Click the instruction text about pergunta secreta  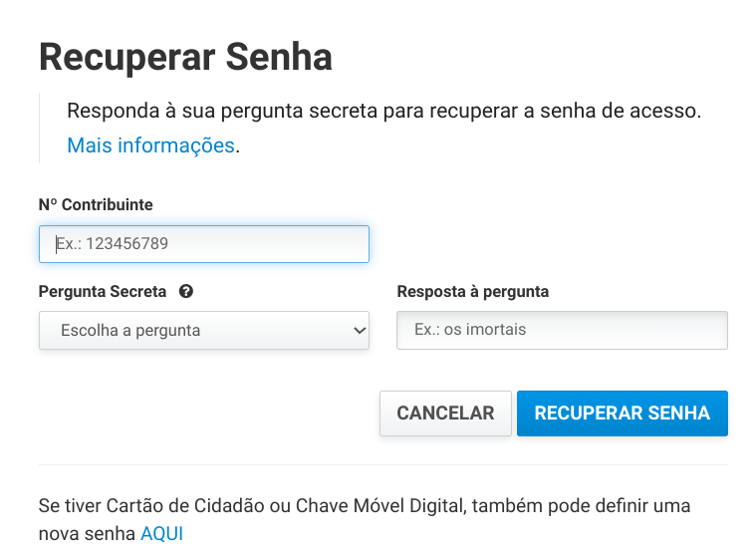pyautogui.click(x=384, y=111)
